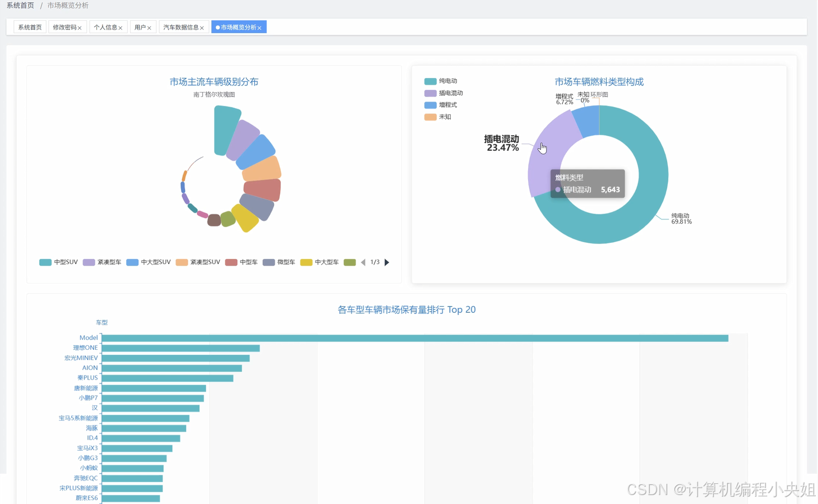Switch to the 系统首页 tab
Screen dimensions: 818x504
(30, 27)
